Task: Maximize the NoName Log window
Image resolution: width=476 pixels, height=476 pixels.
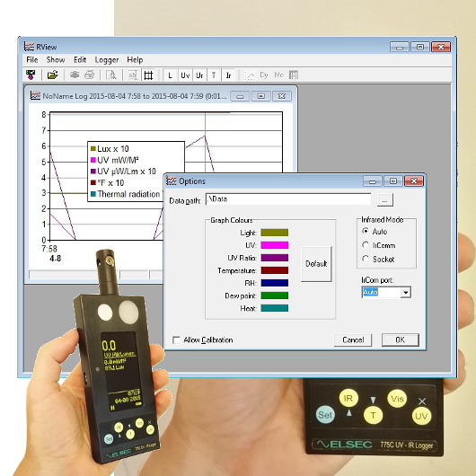Action: [x=261, y=96]
